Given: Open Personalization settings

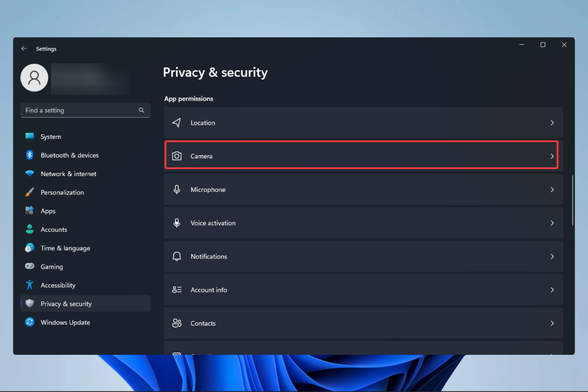Looking at the screenshot, I should point(85,192).
